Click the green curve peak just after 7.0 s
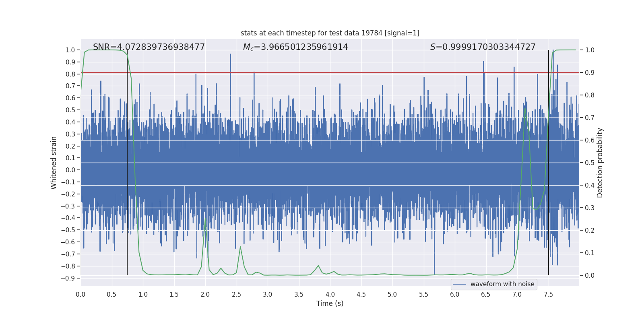The width and height of the screenshot is (644, 322). [525, 108]
